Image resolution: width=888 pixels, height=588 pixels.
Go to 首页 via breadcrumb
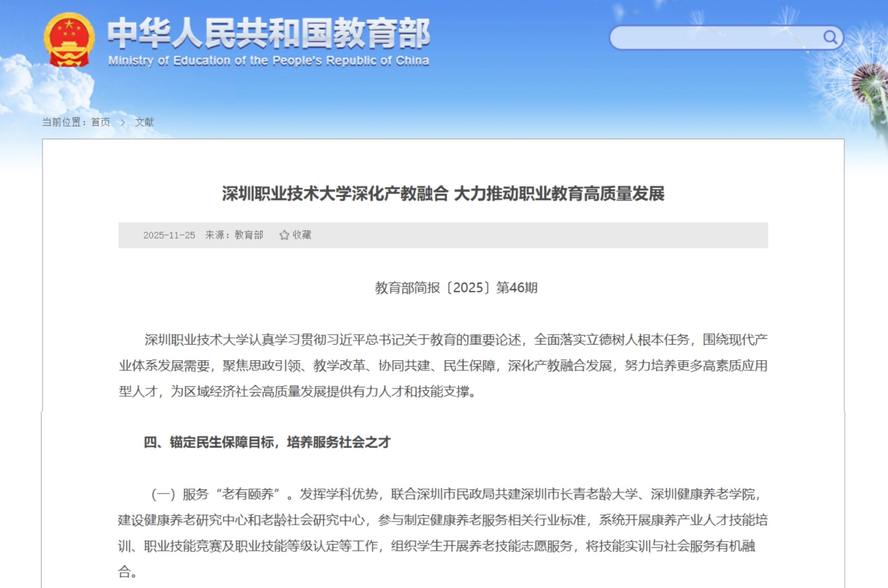pos(101,122)
